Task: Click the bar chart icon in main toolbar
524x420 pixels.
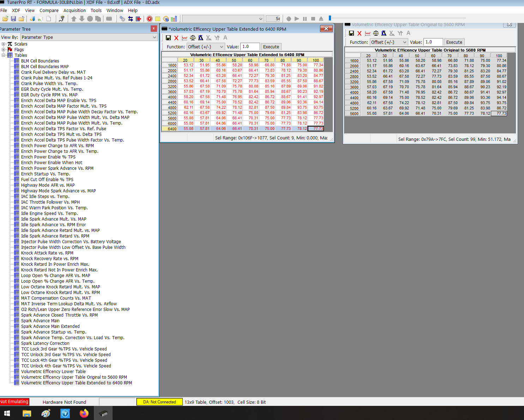Action: tap(174, 19)
